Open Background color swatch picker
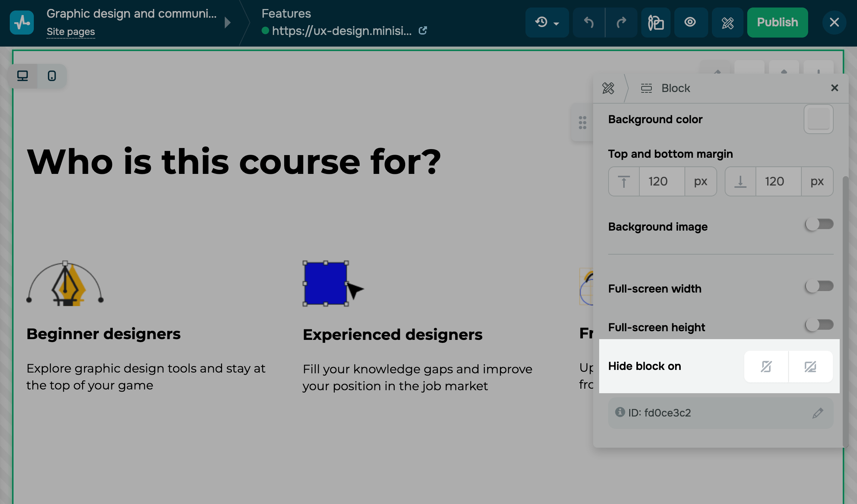Viewport: 857px width, 504px height. [x=818, y=119]
